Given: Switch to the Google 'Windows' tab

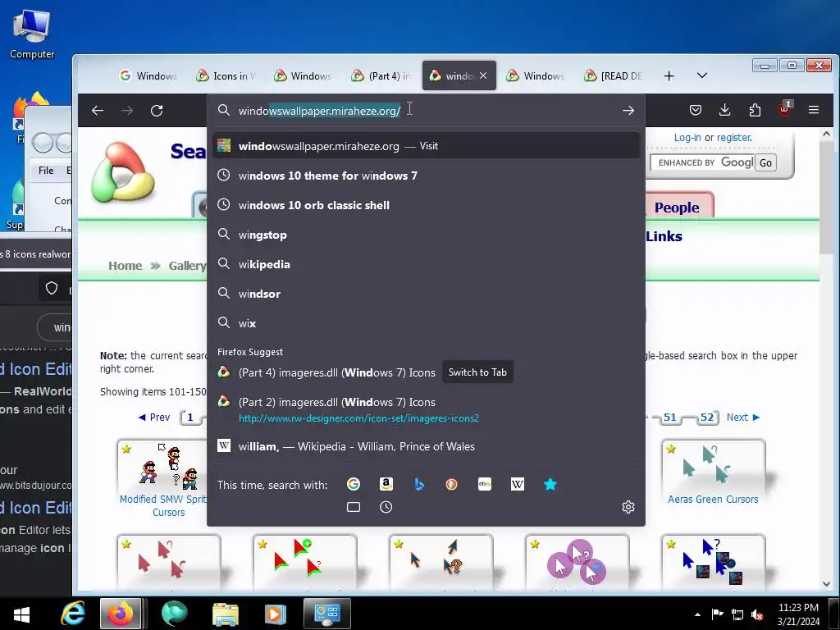Looking at the screenshot, I should 148,76.
